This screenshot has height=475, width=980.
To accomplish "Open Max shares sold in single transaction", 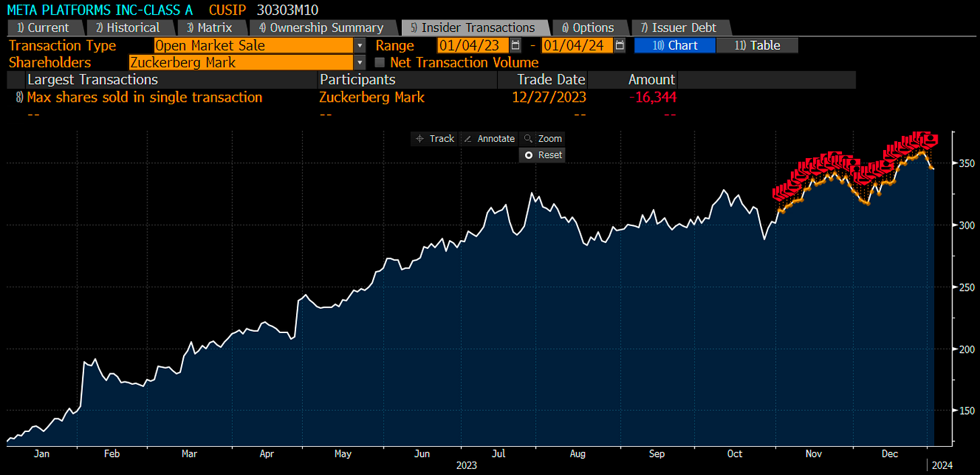I will click(x=144, y=98).
